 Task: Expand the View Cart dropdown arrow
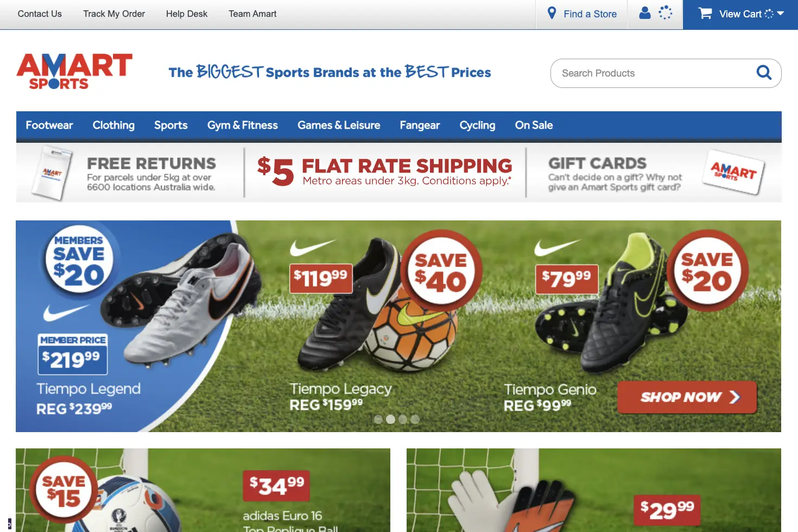pyautogui.click(x=781, y=14)
